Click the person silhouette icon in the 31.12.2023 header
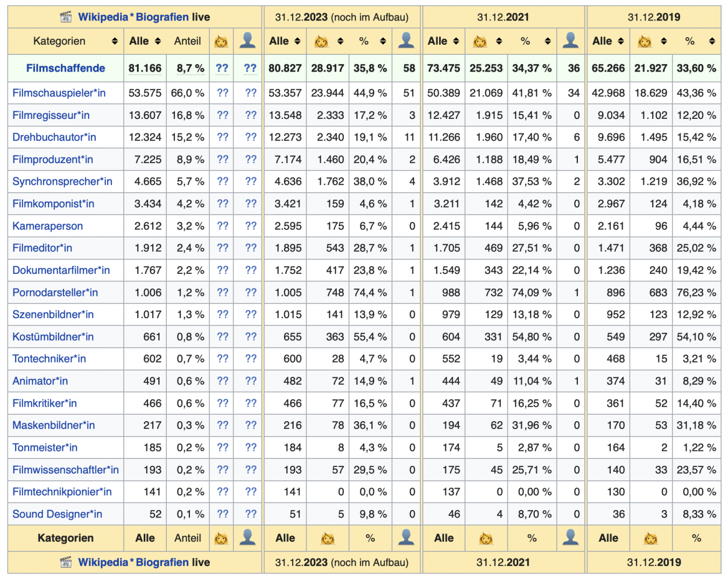Viewport: 728px width, 581px height. [x=406, y=40]
